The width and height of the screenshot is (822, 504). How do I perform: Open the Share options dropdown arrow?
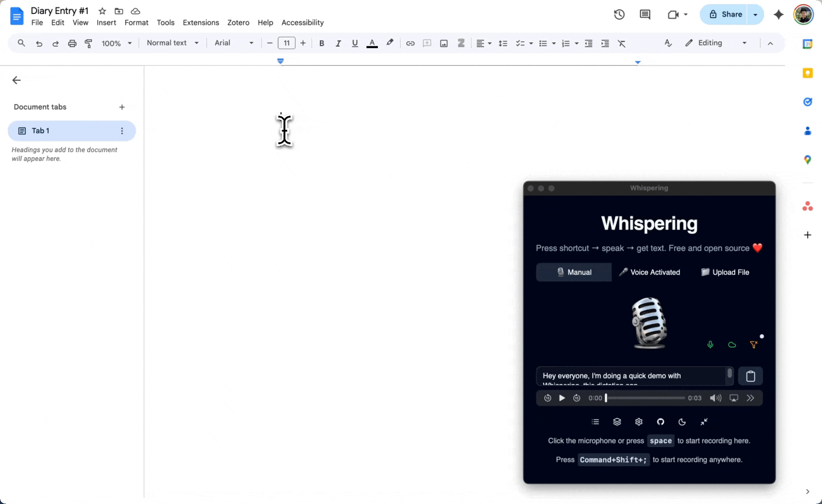pyautogui.click(x=755, y=14)
